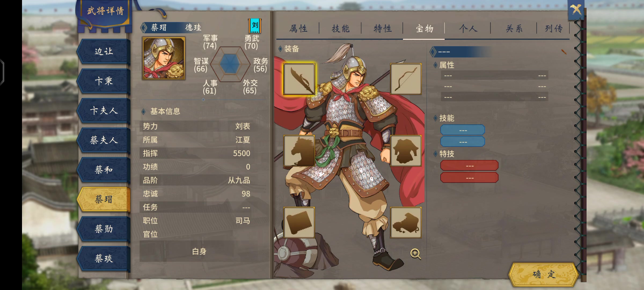Click the 刘 faction banner icon

coord(255,26)
